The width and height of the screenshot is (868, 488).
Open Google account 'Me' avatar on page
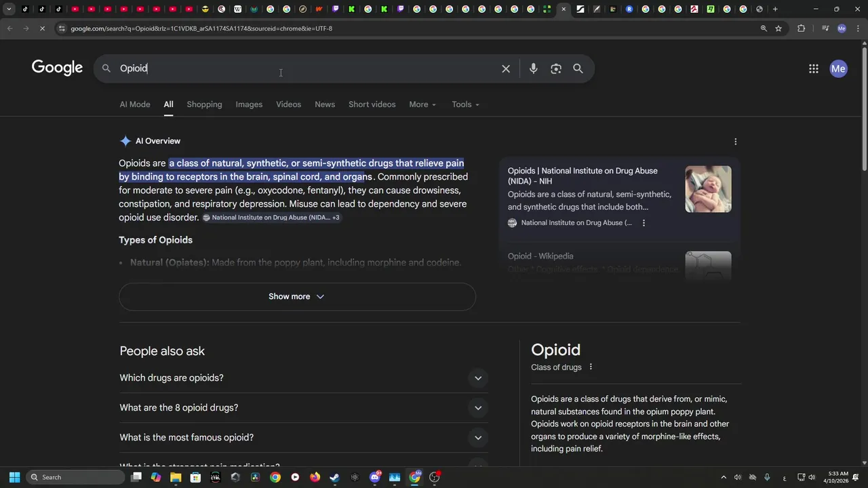(839, 68)
